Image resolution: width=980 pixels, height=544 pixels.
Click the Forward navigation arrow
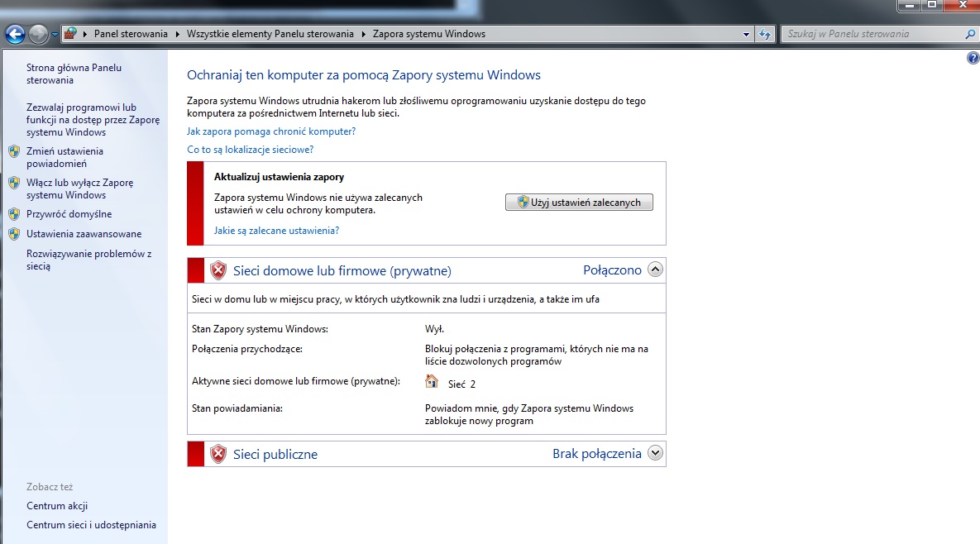(38, 35)
